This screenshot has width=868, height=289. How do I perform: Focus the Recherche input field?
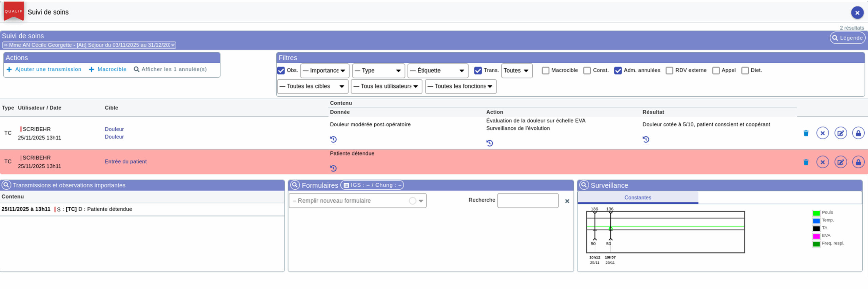click(x=528, y=201)
